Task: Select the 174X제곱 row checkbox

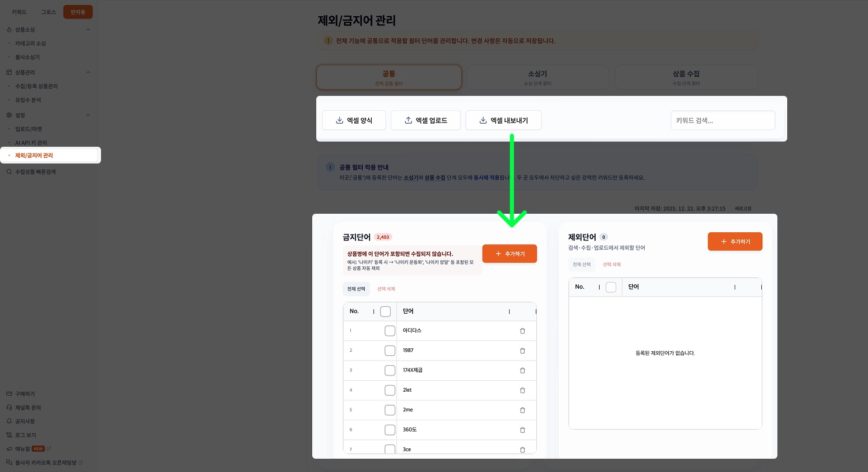Action: tap(390, 370)
